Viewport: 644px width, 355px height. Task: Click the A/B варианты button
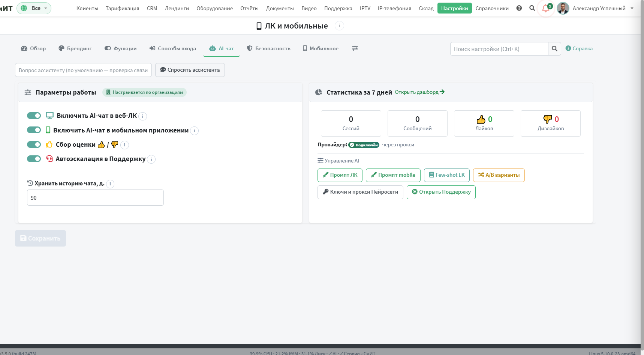tap(499, 175)
